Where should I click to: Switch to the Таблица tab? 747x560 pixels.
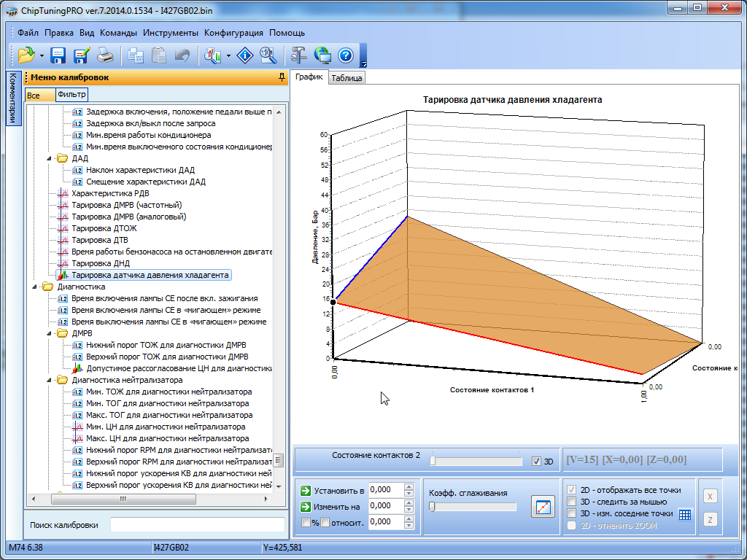pos(347,78)
